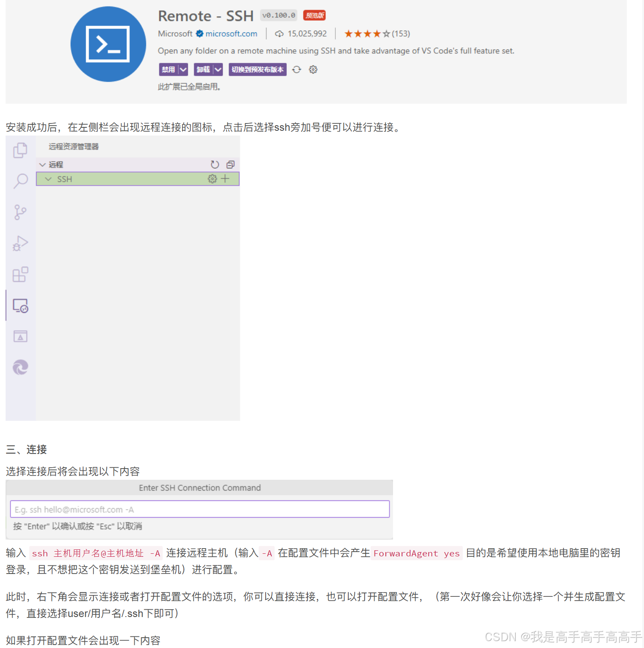Screen dimensions: 644x648
Task: Collapse the 远程 section chevron
Action: click(42, 164)
